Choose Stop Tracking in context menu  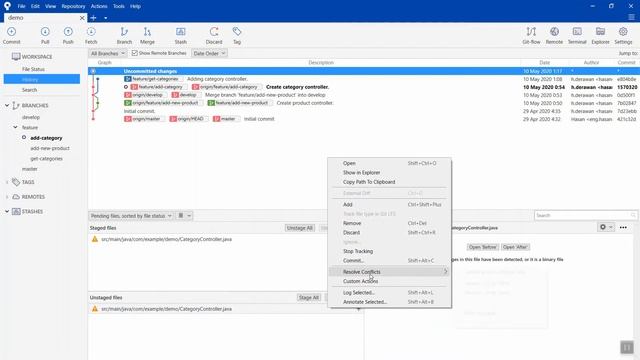389,251
